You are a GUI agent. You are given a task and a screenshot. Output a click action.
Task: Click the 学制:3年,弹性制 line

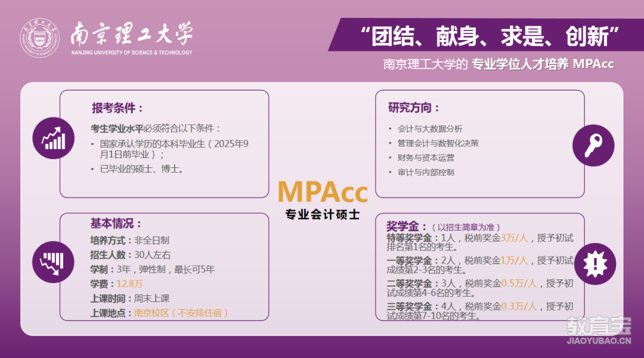(153, 269)
